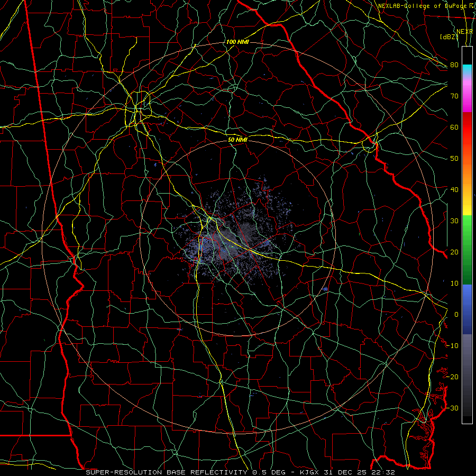Click the 50 NMI range ring label
The width and height of the screenshot is (476, 476).
[x=237, y=140]
